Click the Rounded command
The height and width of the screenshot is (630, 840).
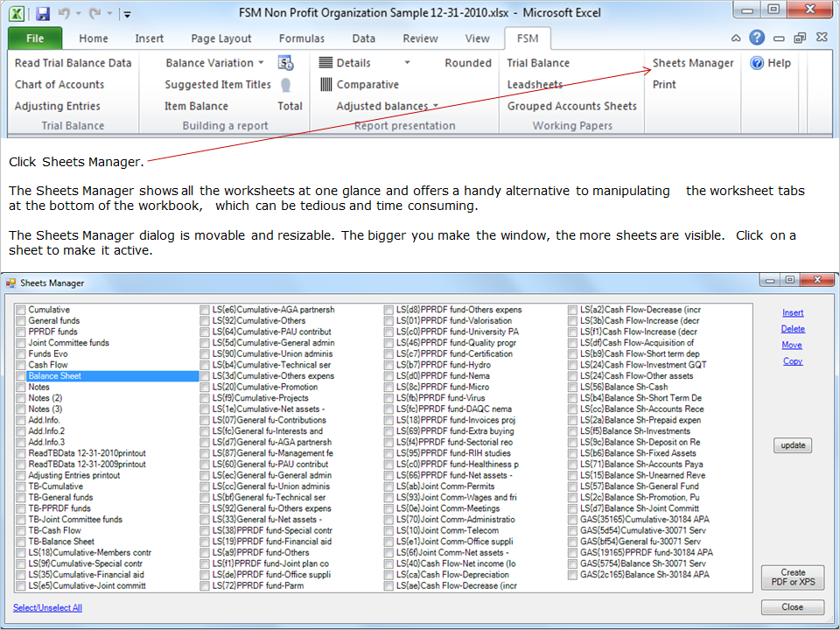(x=467, y=63)
